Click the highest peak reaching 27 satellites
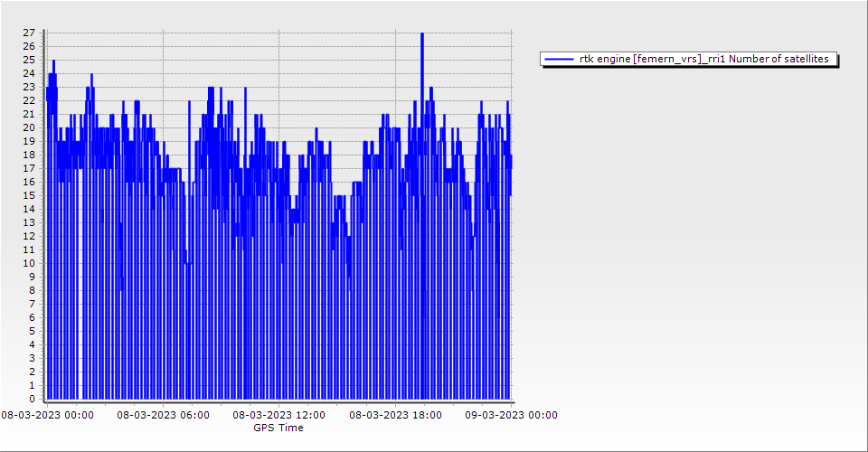 click(x=422, y=34)
